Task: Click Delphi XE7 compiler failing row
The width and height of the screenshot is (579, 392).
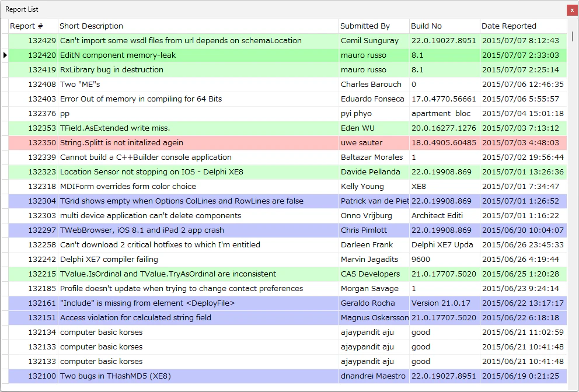Action: [x=288, y=260]
